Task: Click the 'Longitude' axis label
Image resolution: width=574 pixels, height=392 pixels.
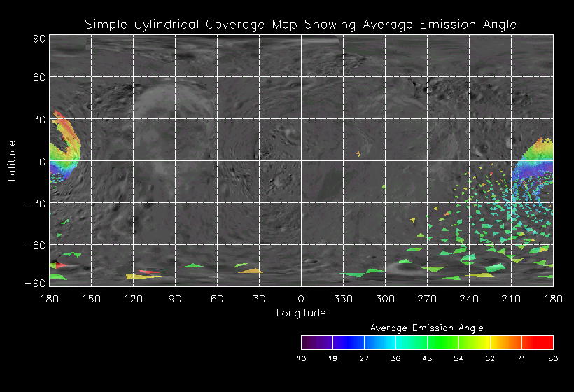Action: pyautogui.click(x=300, y=313)
